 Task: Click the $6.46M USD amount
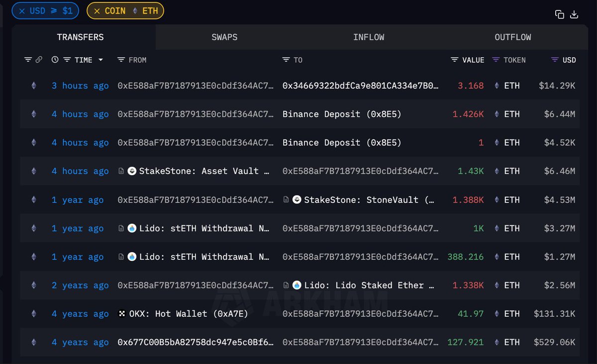[x=560, y=171]
